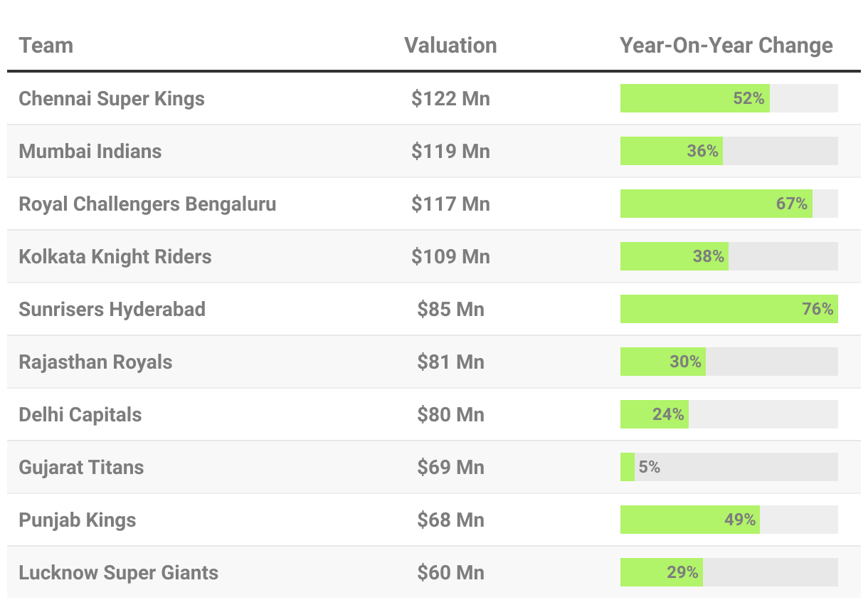Image resolution: width=868 pixels, height=605 pixels.
Task: Select the Rajasthan Royals team name
Action: click(95, 362)
